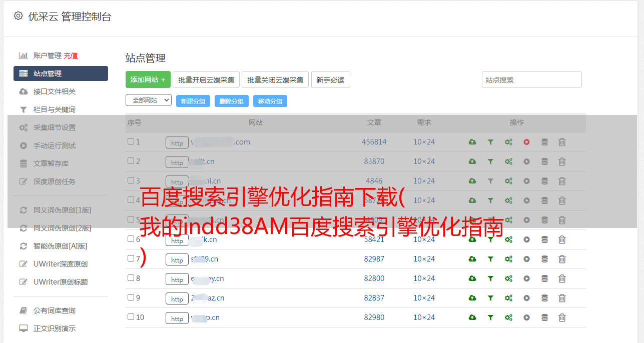Viewport: 644px width, 343px height.
Task: Click the http button in row 10
Action: [x=177, y=318]
